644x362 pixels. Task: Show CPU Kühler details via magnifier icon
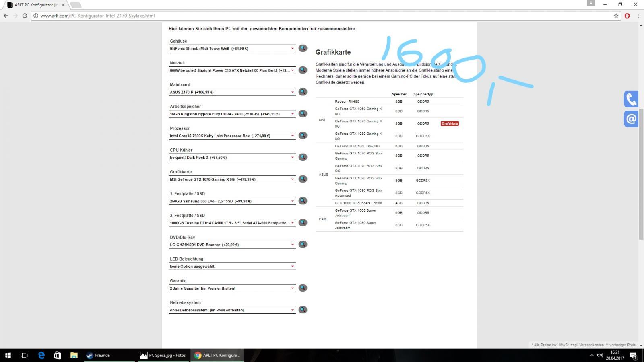coord(303,157)
